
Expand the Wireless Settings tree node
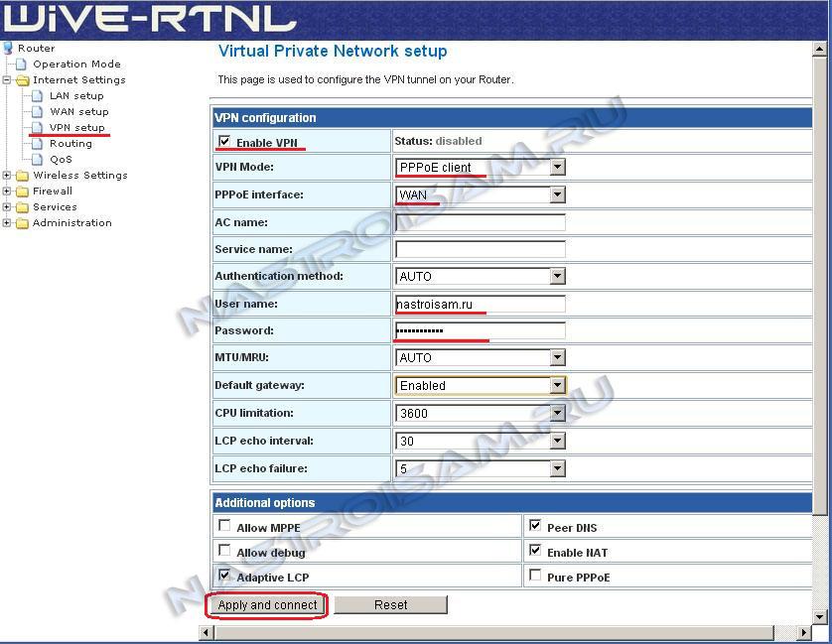[x=7, y=176]
